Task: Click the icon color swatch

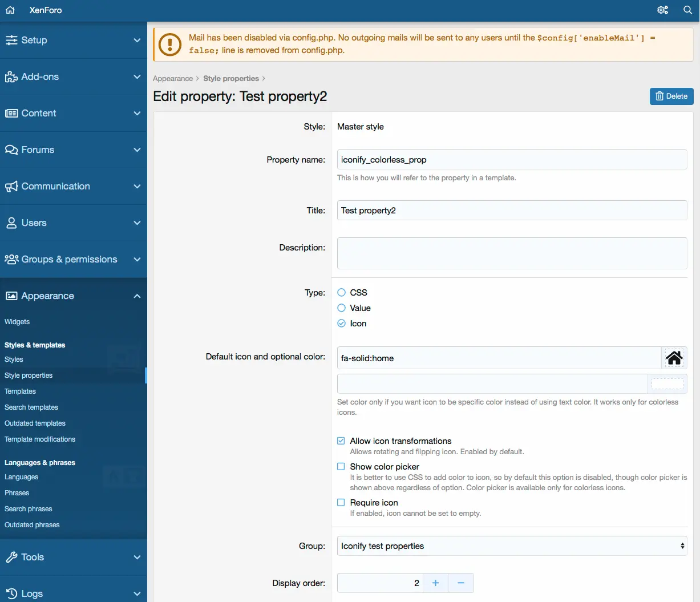Action: [x=667, y=383]
